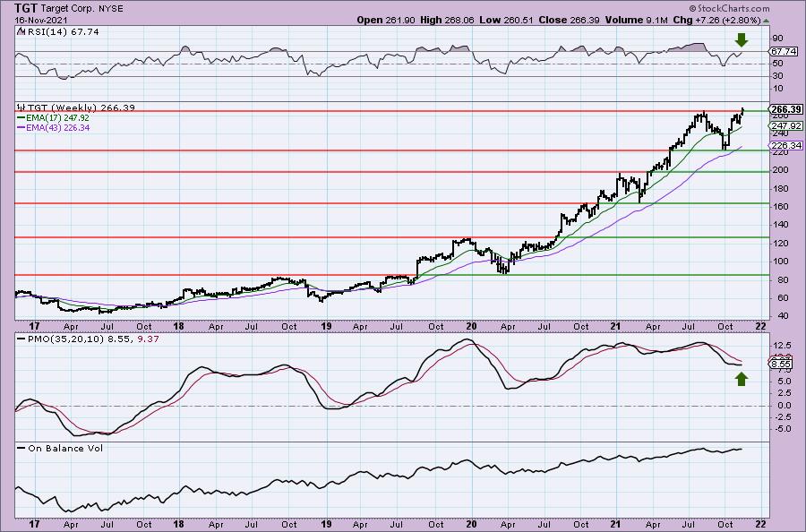The image size is (806, 532).
Task: Click the 266.39 last-price tag on the right axis
Action: (785, 109)
